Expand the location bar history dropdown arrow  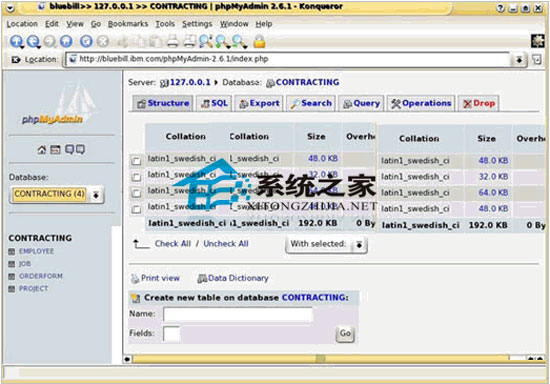point(519,60)
